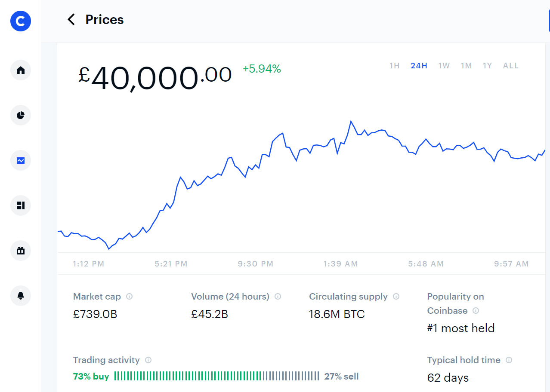Click the Coinbase logo icon

[21, 21]
